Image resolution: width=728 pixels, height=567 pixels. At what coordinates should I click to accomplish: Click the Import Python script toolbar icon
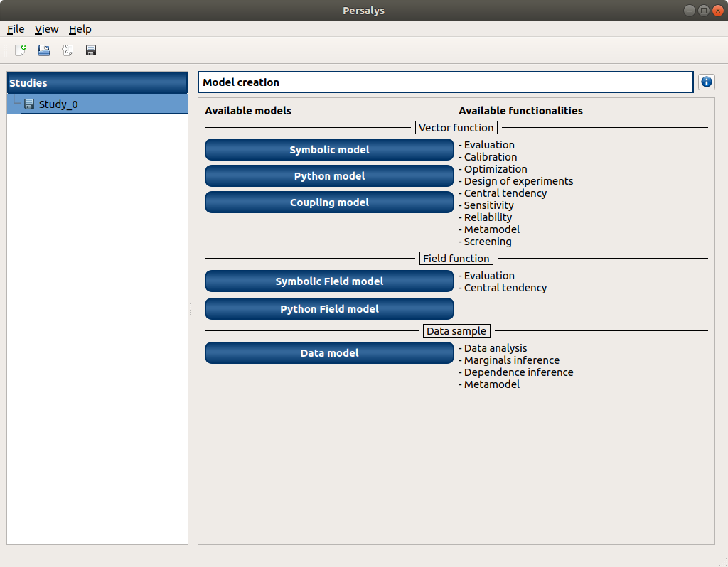pos(68,50)
